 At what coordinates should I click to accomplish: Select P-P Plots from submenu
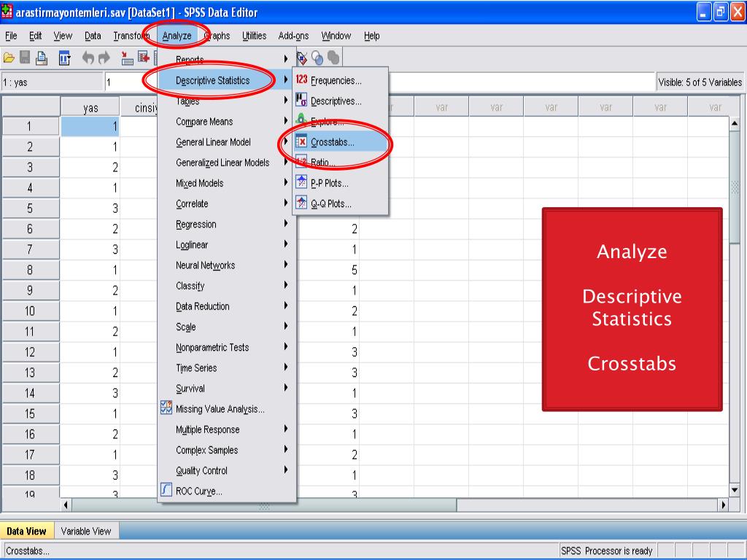[x=329, y=184]
